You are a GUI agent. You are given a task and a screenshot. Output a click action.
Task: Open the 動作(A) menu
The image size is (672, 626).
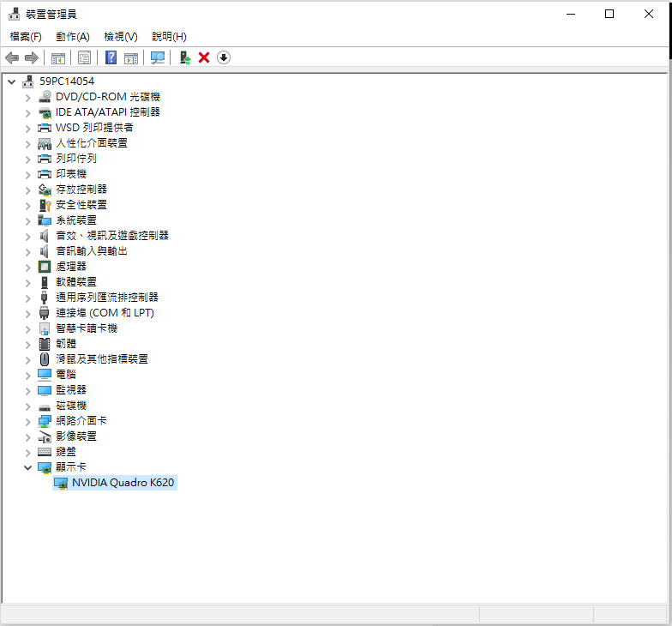(x=72, y=37)
